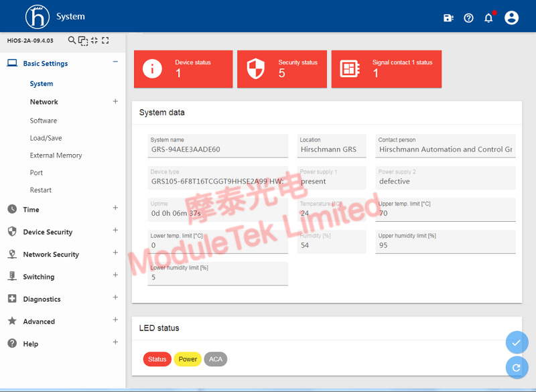Click the yellow Power LED badge
536x392 pixels.
[188, 359]
